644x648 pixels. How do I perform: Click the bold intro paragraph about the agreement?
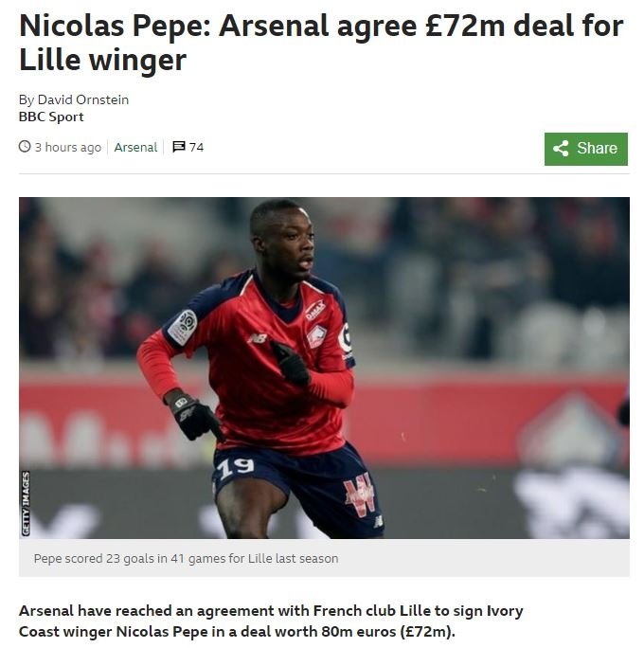(271, 621)
